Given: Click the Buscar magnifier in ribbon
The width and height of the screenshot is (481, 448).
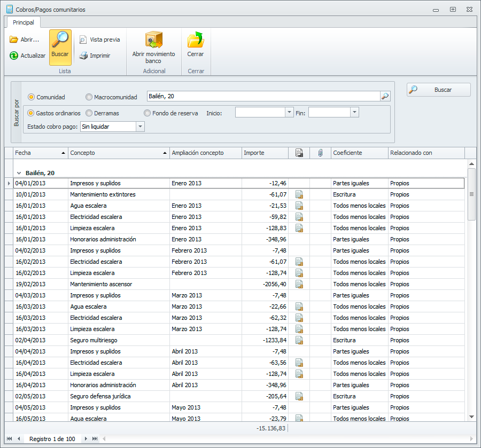Looking at the screenshot, I should [x=60, y=41].
